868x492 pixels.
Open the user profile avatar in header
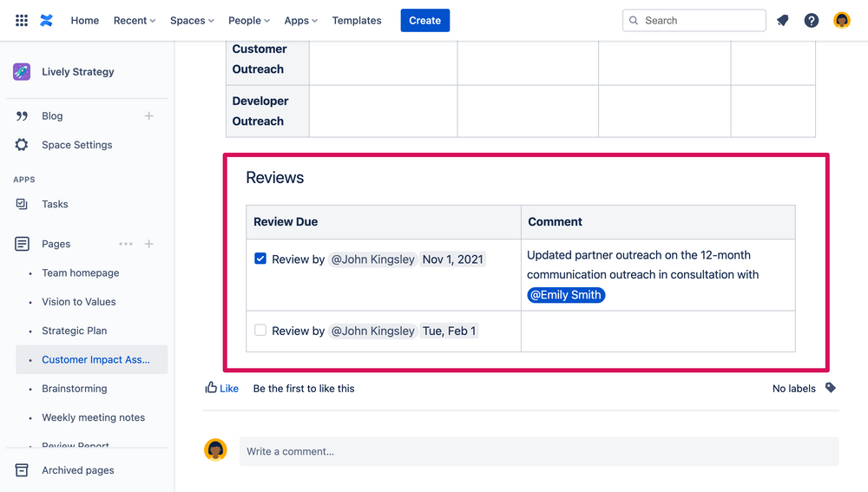pyautogui.click(x=842, y=21)
